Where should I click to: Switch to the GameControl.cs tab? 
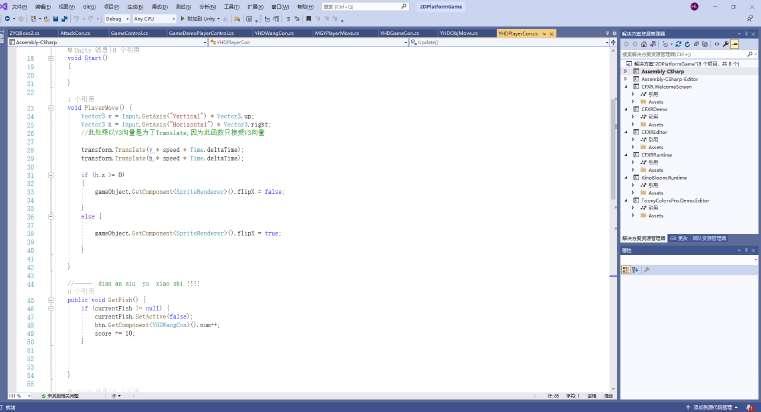pyautogui.click(x=129, y=33)
